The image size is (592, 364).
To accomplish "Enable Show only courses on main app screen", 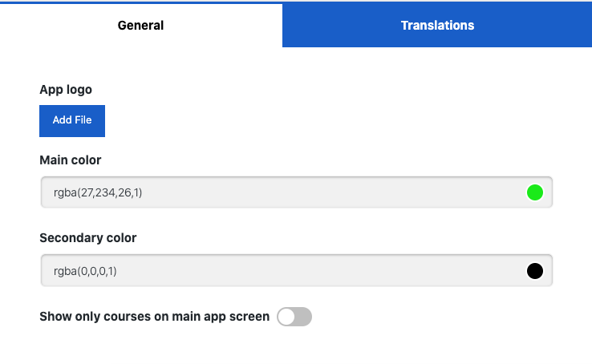I will [294, 317].
